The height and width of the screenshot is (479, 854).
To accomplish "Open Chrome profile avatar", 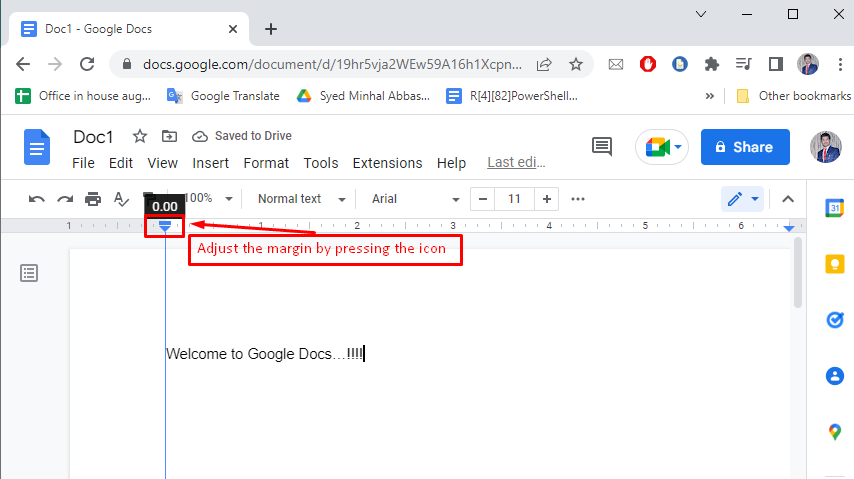I will 808,64.
